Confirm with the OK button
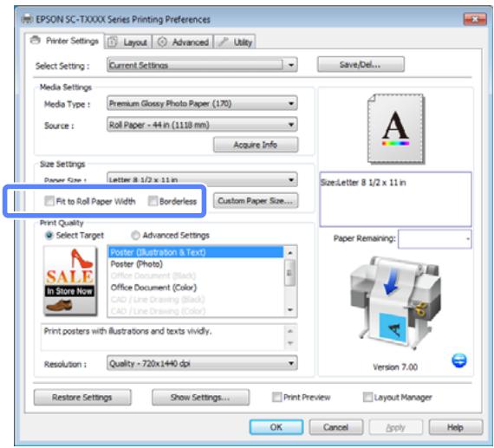 (x=276, y=427)
